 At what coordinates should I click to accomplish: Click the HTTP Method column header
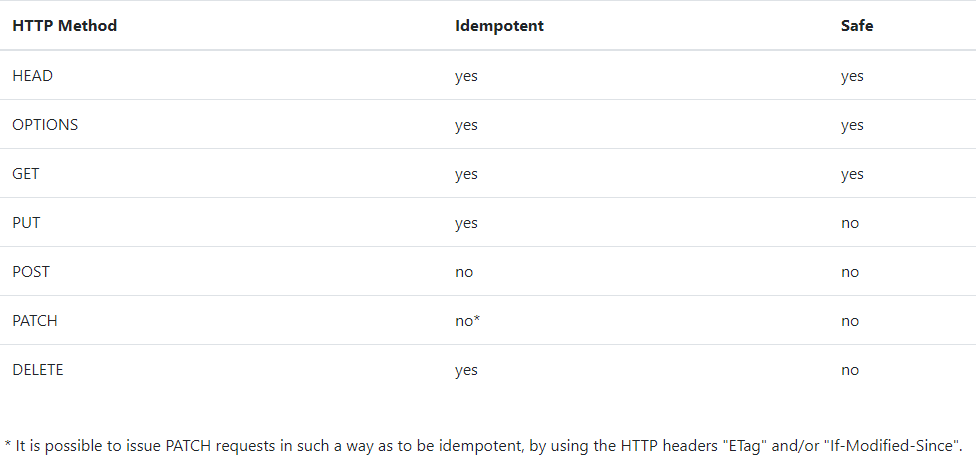64,26
